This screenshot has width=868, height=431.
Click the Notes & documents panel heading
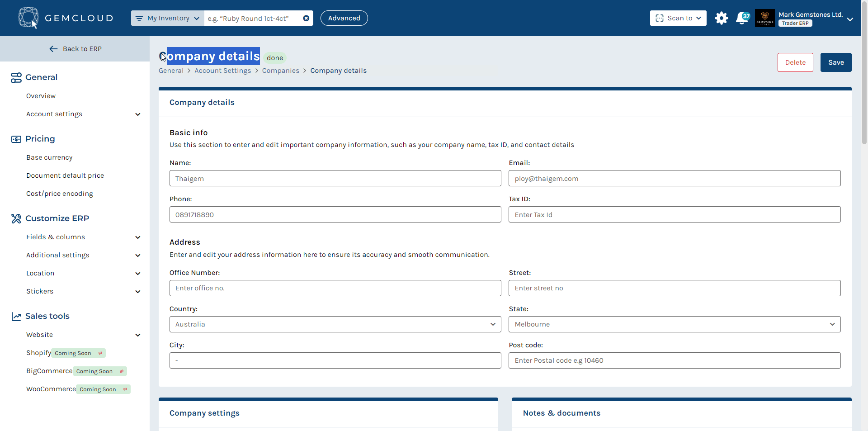[x=561, y=413]
